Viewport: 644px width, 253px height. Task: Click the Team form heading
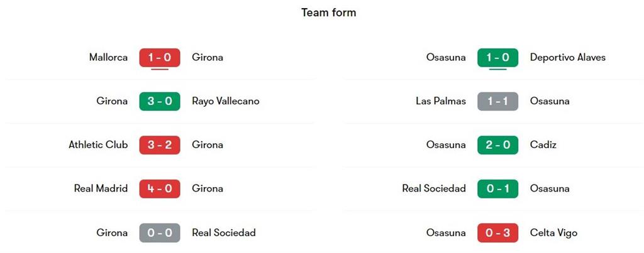pos(328,13)
